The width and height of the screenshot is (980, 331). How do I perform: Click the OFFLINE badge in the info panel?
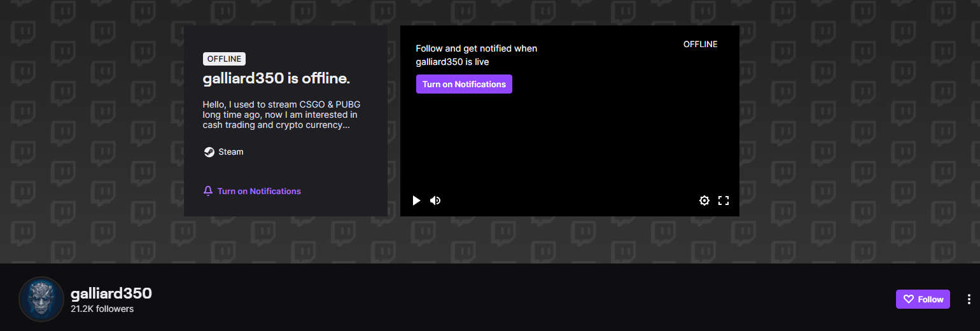pyautogui.click(x=224, y=59)
